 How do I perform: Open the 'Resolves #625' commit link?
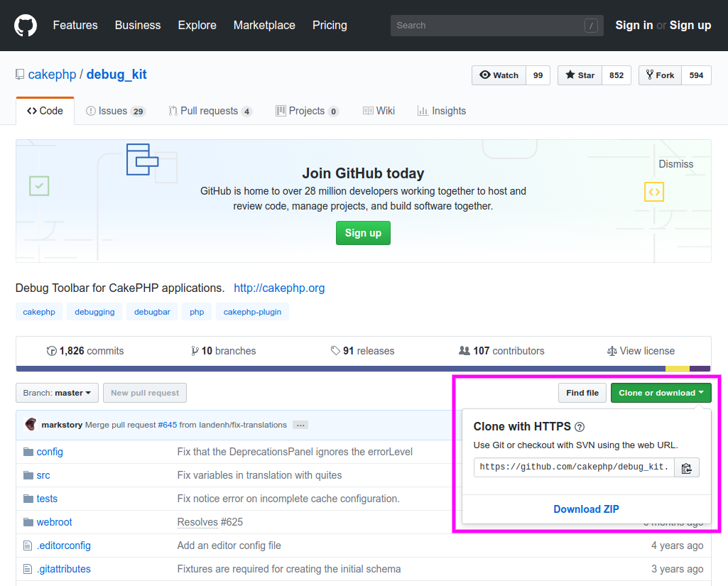coord(210,522)
